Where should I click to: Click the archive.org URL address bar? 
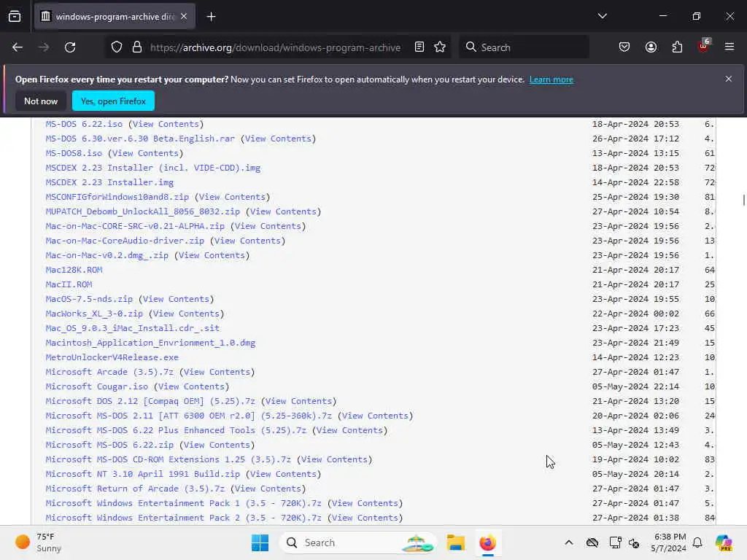[275, 47]
